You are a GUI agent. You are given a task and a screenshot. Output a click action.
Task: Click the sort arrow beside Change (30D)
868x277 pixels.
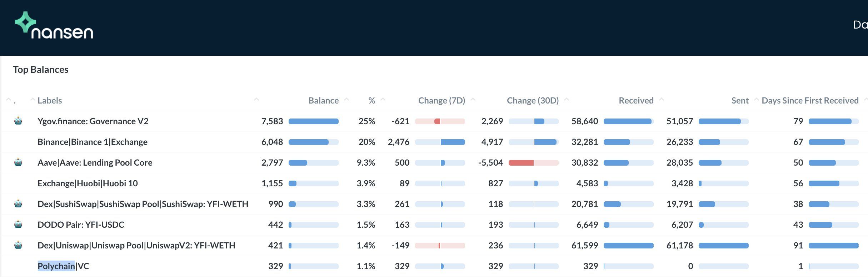(567, 100)
